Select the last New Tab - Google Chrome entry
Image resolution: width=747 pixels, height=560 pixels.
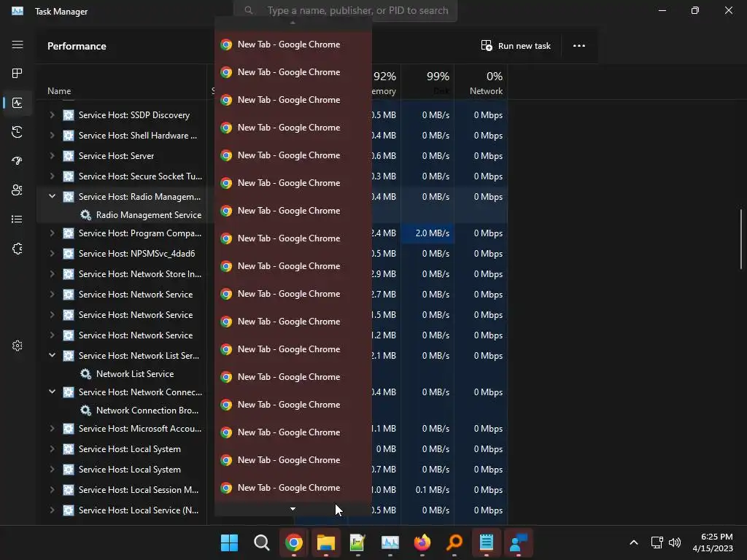(x=293, y=488)
